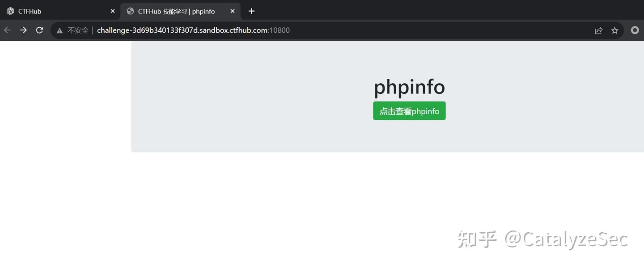Click the forward navigation arrow
Viewport: 644px width, 268px height.
point(23,30)
